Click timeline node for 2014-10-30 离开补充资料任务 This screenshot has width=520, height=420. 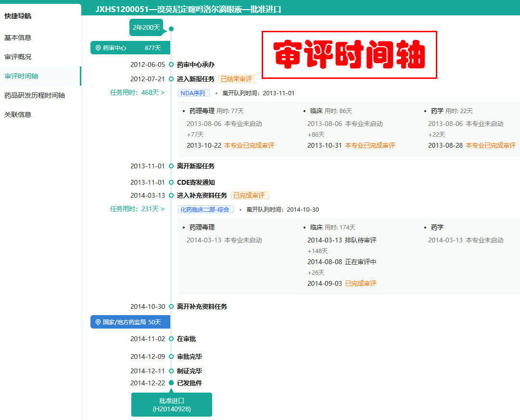pyautogui.click(x=171, y=306)
